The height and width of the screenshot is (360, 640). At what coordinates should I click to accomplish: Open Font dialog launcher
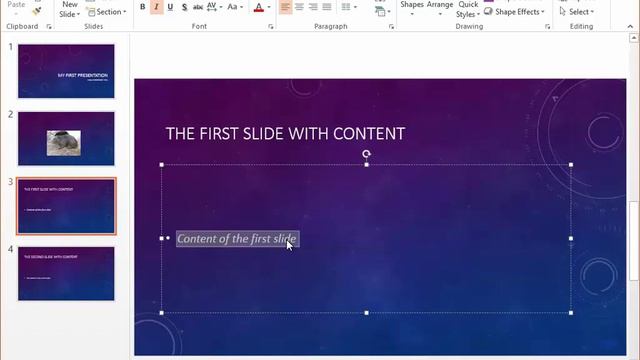[271, 27]
